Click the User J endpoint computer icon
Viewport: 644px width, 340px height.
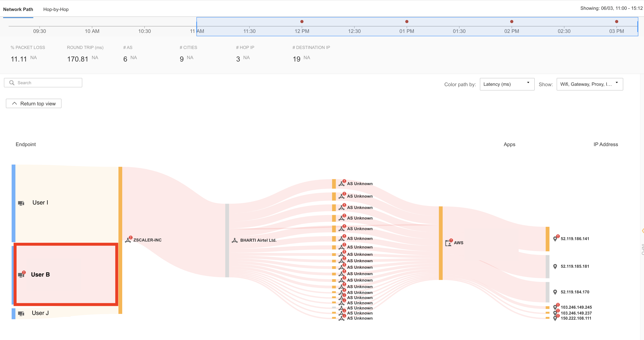[21, 313]
